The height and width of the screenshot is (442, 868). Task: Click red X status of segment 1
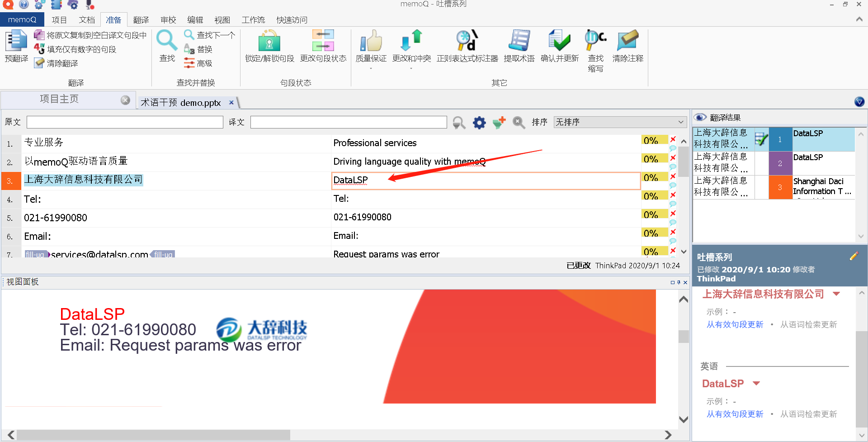point(673,139)
